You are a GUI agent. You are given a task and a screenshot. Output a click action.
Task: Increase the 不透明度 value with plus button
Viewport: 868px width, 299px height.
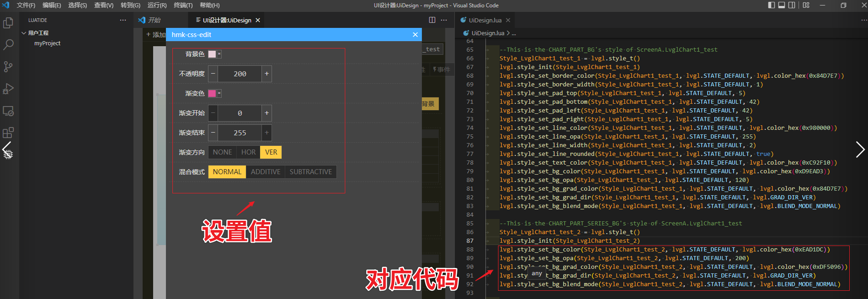(267, 74)
